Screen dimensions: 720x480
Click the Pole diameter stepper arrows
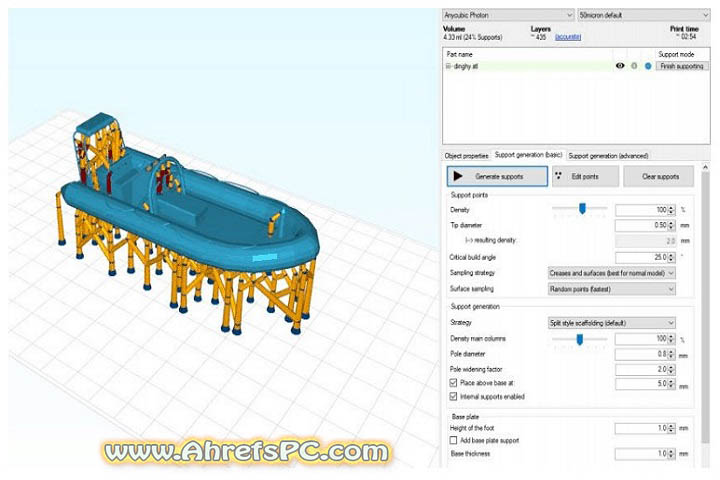pyautogui.click(x=671, y=354)
